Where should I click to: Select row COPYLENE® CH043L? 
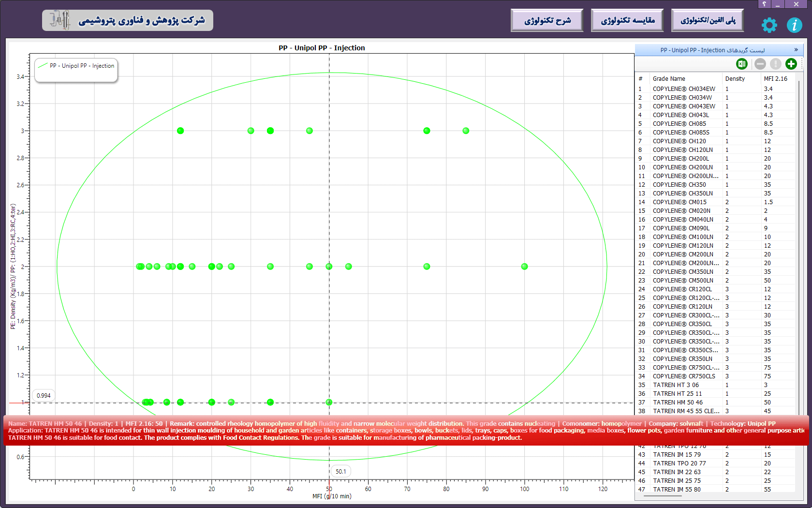tap(715, 115)
